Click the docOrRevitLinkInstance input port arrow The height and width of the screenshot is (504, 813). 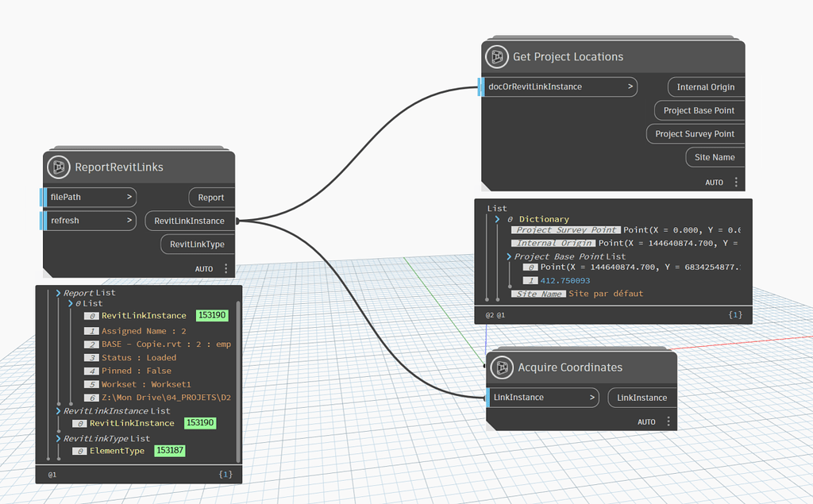coord(631,87)
